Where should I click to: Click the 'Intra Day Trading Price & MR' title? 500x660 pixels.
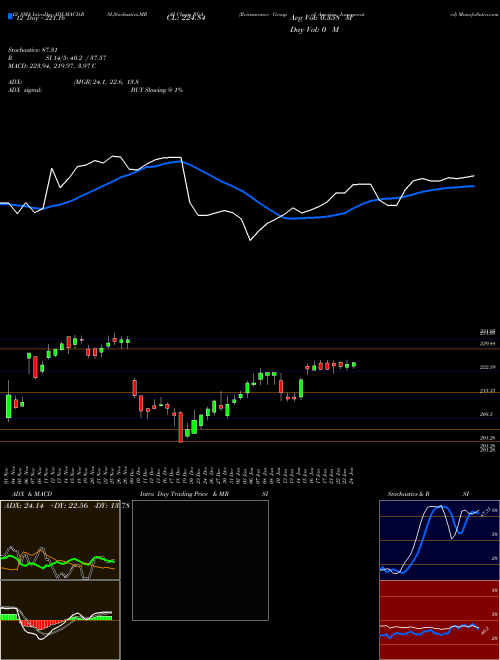pyautogui.click(x=184, y=494)
